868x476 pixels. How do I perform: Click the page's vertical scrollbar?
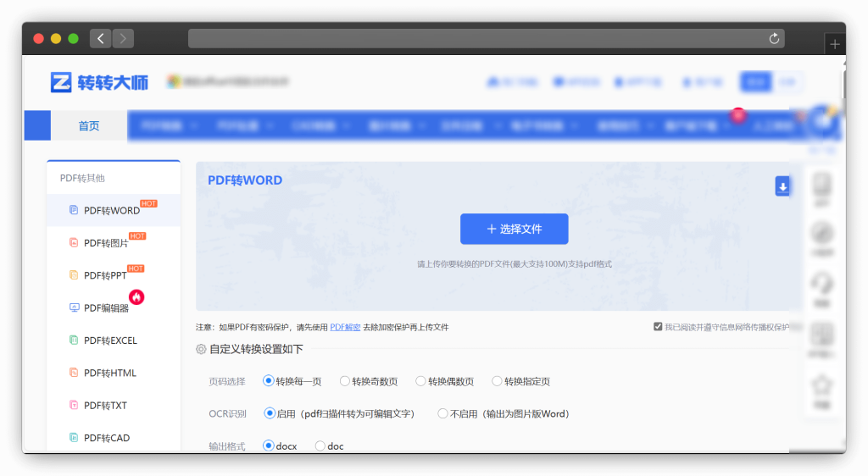click(843, 83)
